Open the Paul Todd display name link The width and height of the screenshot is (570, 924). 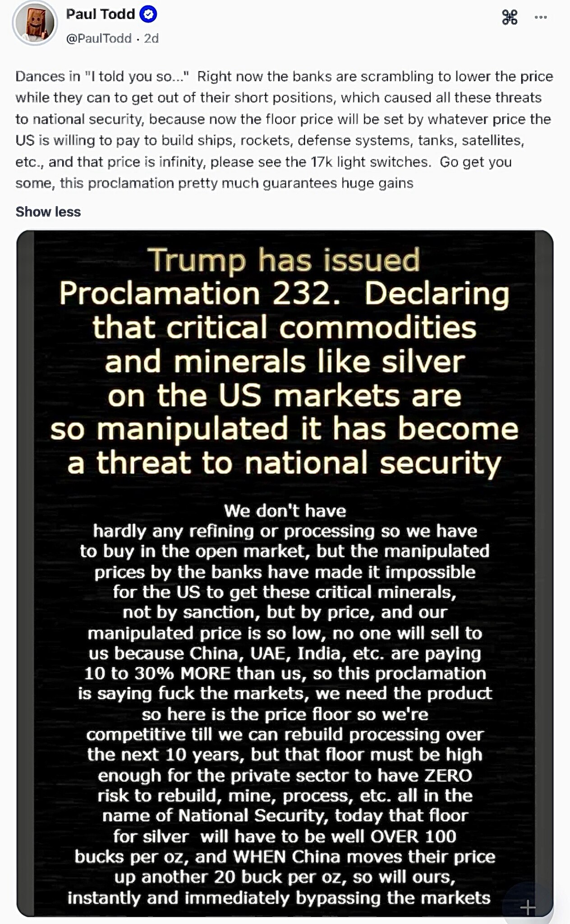coord(100,14)
